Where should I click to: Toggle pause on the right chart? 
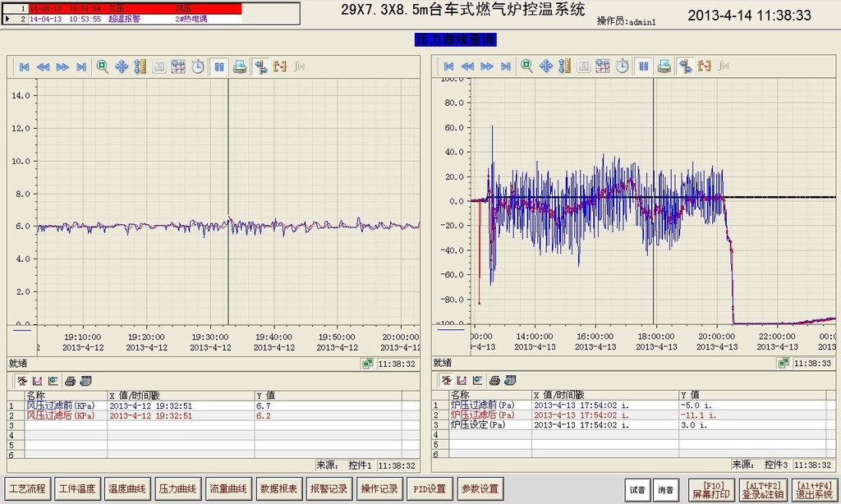[644, 66]
